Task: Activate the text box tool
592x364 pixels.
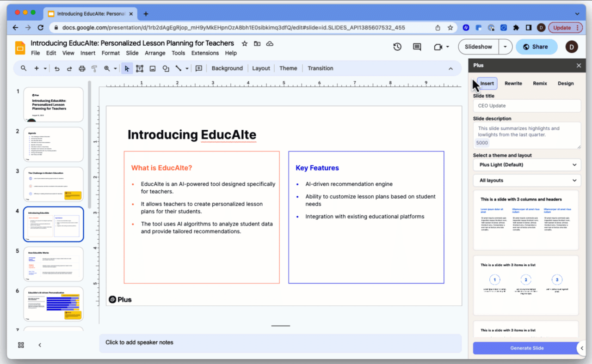Action: (140, 68)
